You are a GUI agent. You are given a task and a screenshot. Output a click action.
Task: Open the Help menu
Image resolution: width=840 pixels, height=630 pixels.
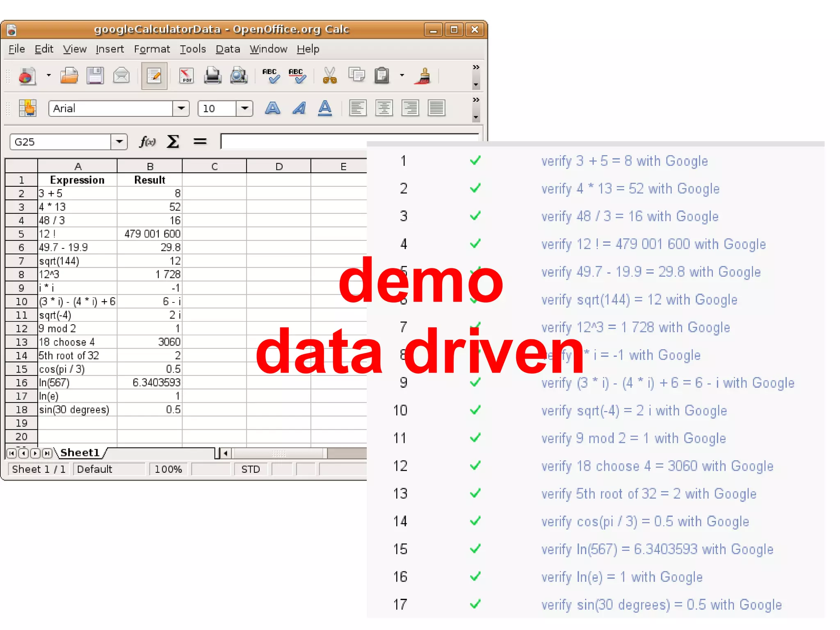click(308, 49)
